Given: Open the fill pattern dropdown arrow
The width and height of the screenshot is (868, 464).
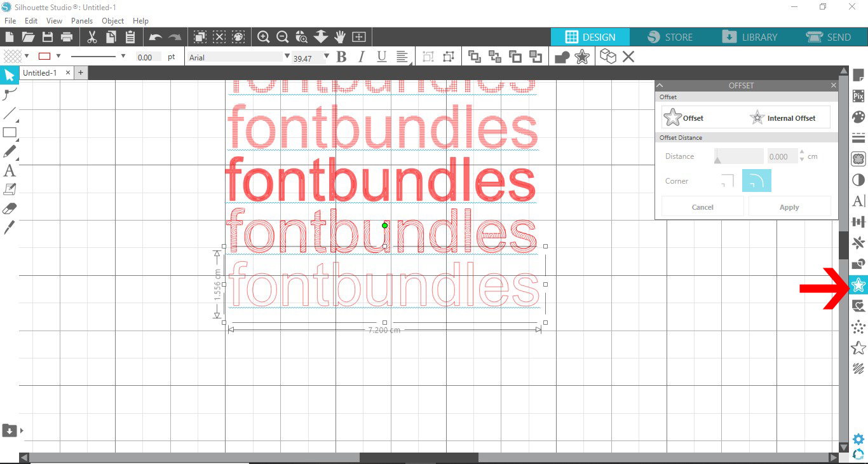Looking at the screenshot, I should 26,57.
